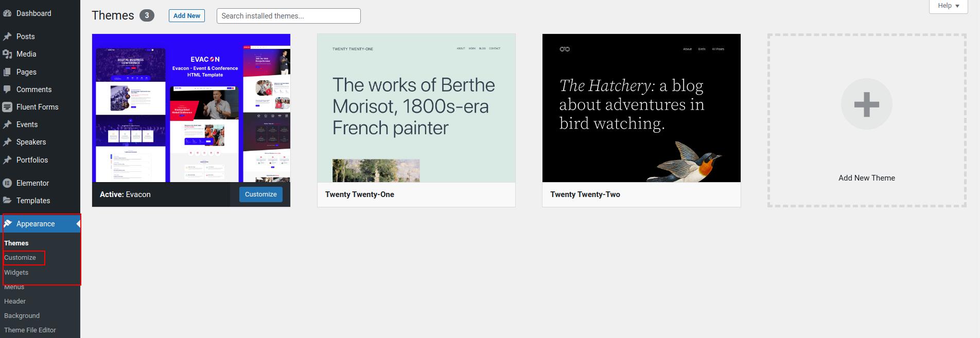
Task: Select the Twenty Twenty-One theme screenshot
Action: pyautogui.click(x=416, y=108)
